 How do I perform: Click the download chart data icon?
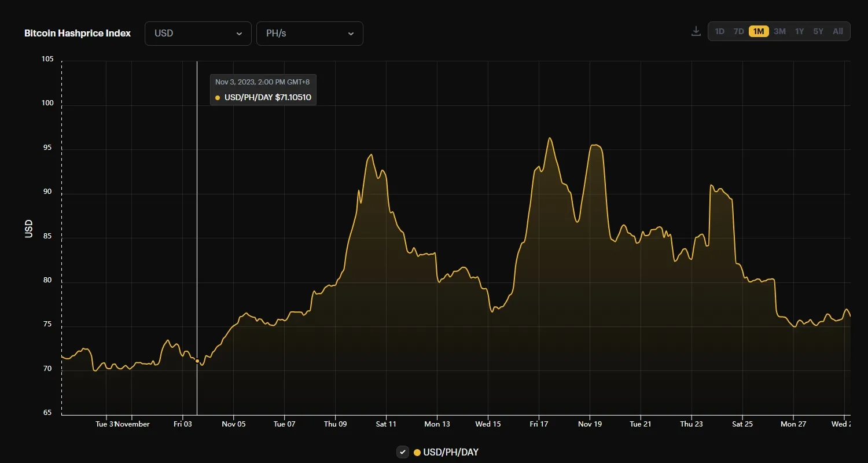coord(695,31)
